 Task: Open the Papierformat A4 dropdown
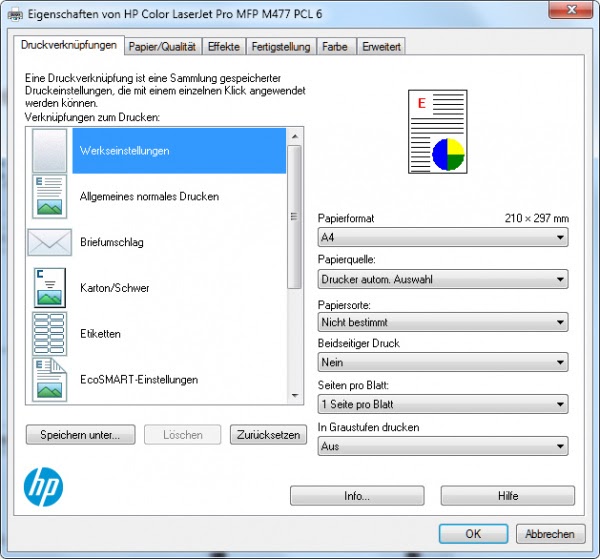(x=443, y=237)
